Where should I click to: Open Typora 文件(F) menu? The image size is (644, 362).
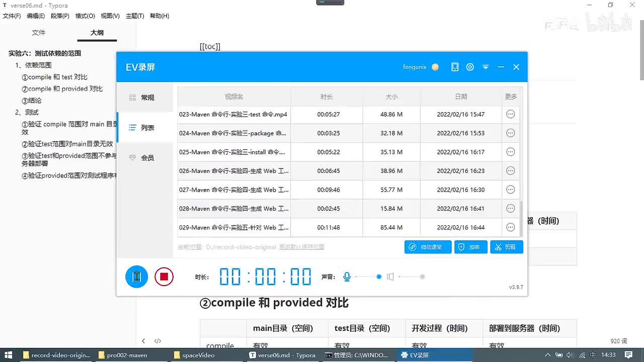[12, 16]
